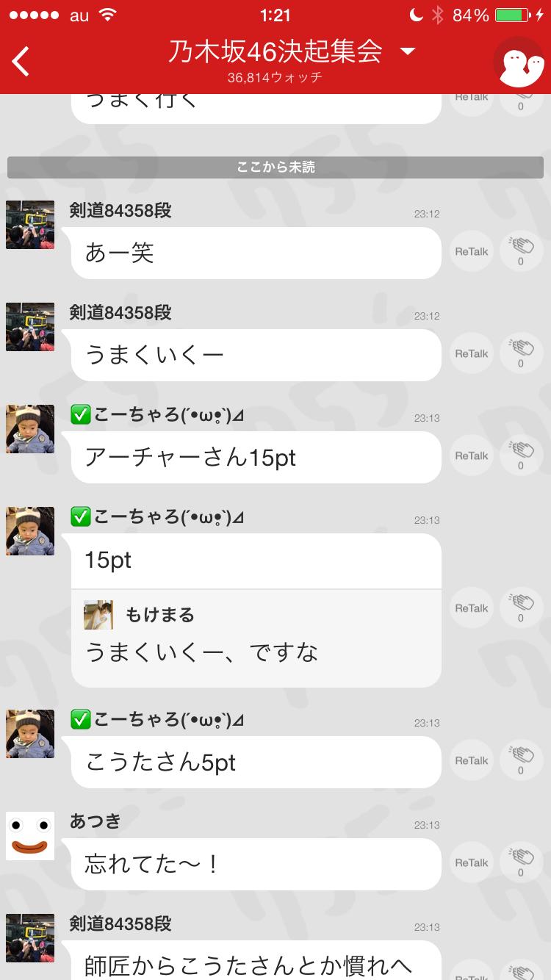551x980 pixels.
Task: Tap もけまる's small avatar in the quote
Action: (98, 614)
